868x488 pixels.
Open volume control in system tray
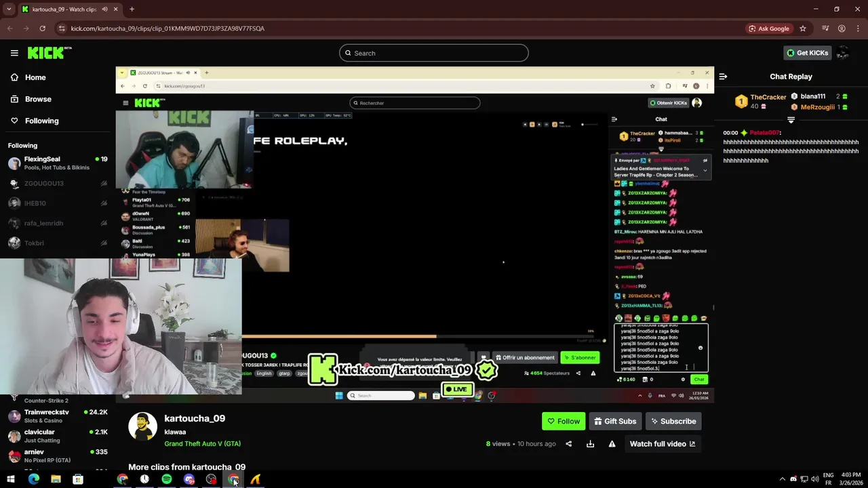pyautogui.click(x=814, y=479)
